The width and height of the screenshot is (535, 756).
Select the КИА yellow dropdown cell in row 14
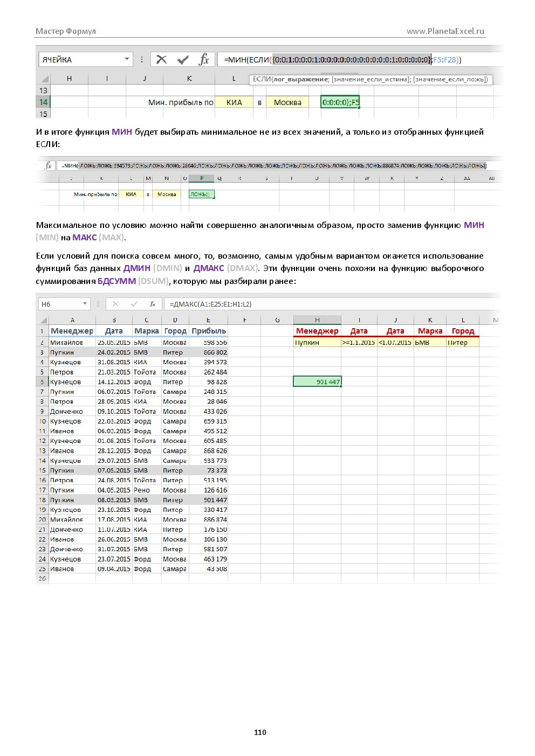coord(234,102)
